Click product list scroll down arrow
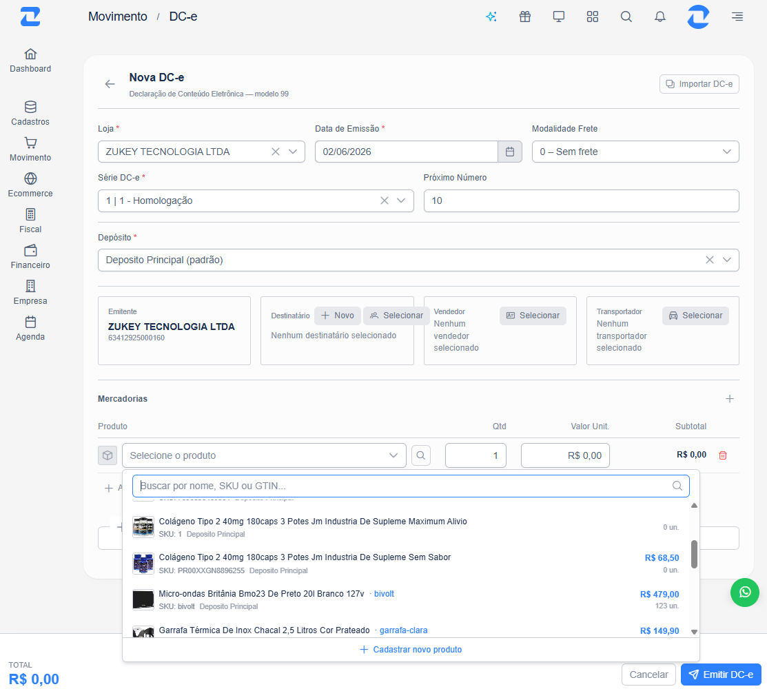The image size is (767, 700). pos(694,632)
